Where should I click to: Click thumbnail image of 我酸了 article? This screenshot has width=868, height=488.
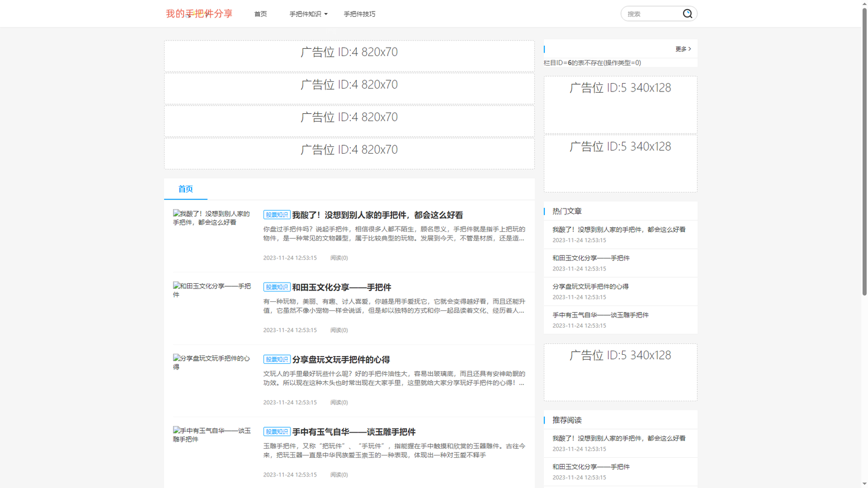tap(212, 218)
